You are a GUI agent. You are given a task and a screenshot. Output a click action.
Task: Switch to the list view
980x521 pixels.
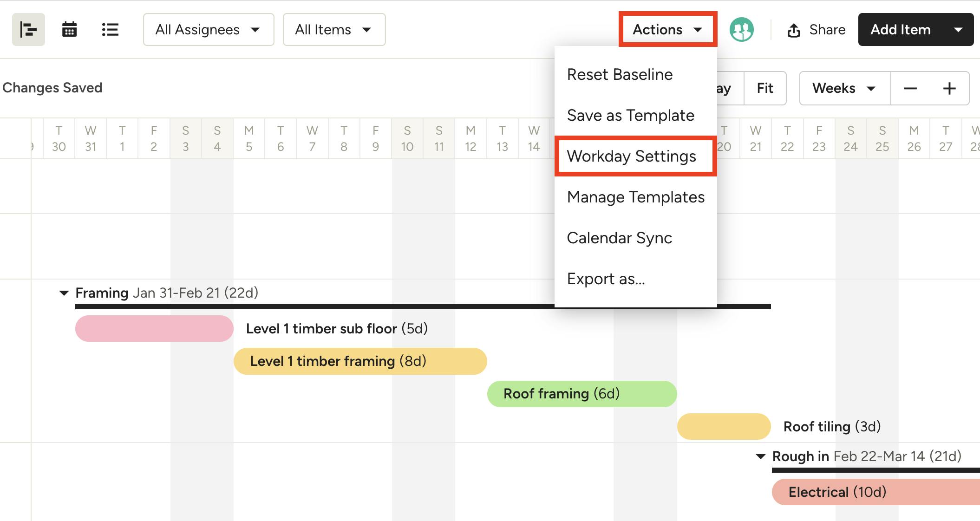coord(110,29)
